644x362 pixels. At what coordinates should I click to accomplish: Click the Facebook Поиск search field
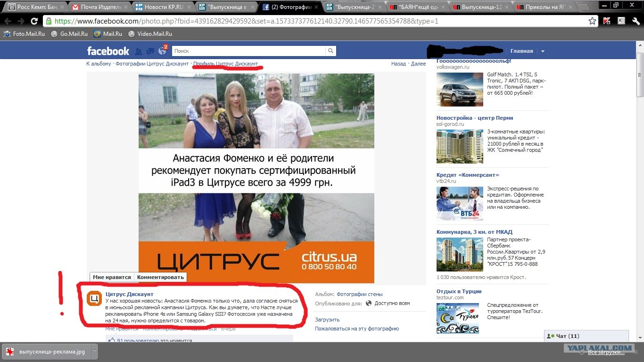(x=249, y=51)
